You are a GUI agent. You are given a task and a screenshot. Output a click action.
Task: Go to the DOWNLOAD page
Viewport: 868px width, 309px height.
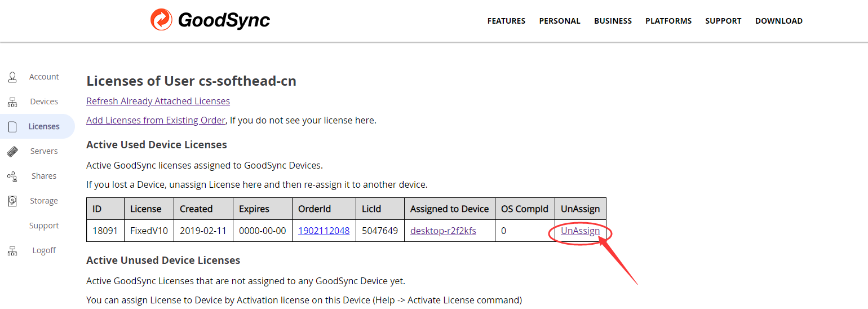pos(778,21)
